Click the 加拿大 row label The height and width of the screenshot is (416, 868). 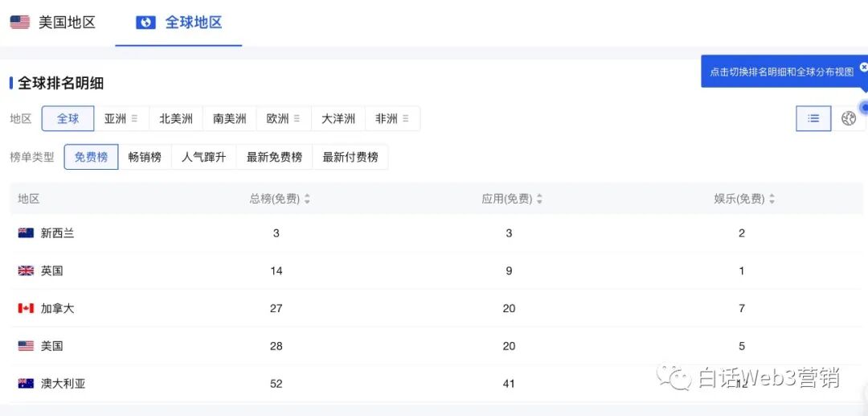pyautogui.click(x=58, y=308)
